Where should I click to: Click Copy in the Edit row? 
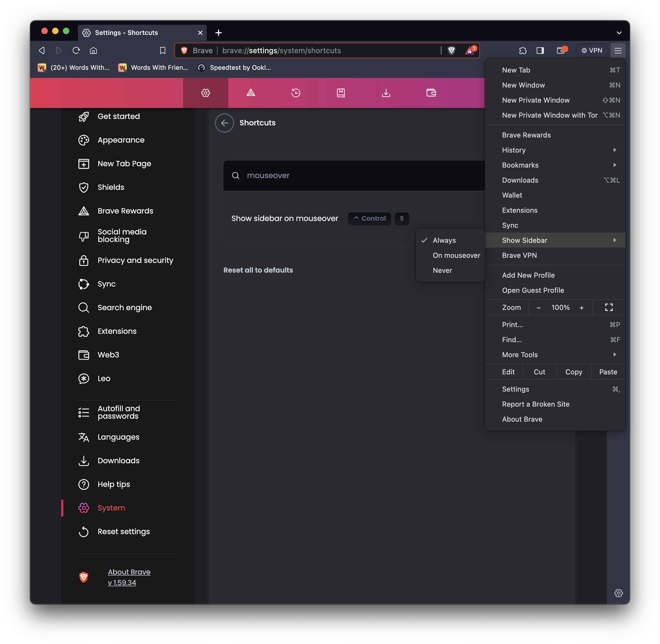[574, 372]
